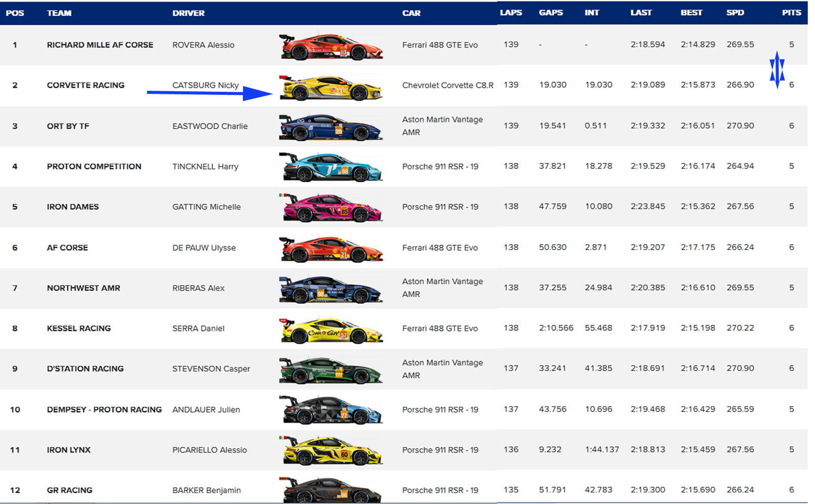Select the dark blue ORT by TF Aston Martin image
This screenshot has width=815, height=504.
tap(331, 128)
